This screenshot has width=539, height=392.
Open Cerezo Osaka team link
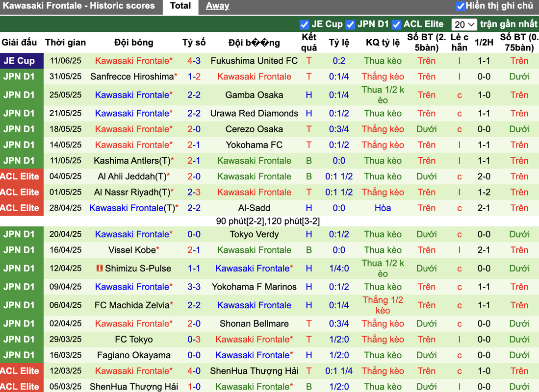pyautogui.click(x=254, y=129)
